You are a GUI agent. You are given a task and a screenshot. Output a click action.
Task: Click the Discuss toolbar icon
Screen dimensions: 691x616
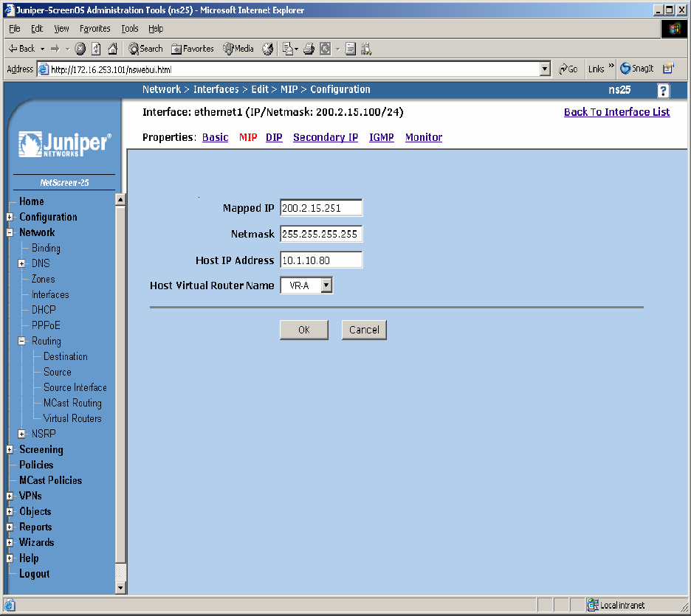click(351, 49)
